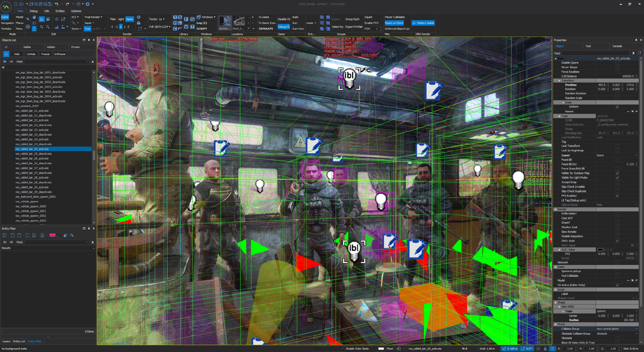Toggle the PPS Enabled checkbox
This screenshot has height=352, width=644.
tap(617, 196)
